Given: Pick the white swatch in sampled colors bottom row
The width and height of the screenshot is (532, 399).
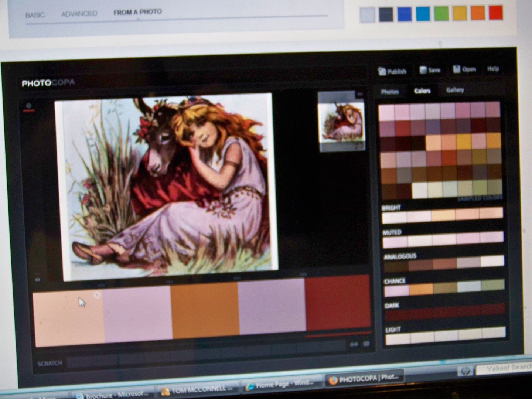Looking at the screenshot, I should click(x=420, y=190).
